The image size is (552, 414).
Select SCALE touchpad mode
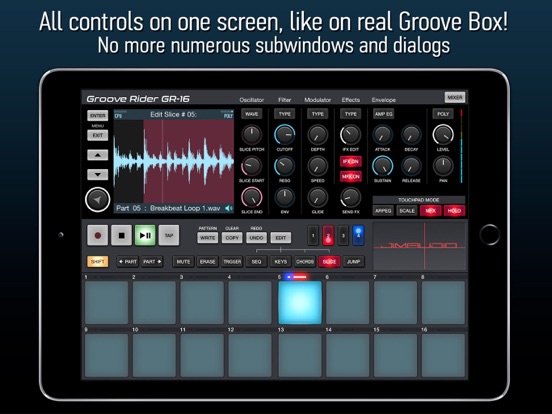click(407, 211)
